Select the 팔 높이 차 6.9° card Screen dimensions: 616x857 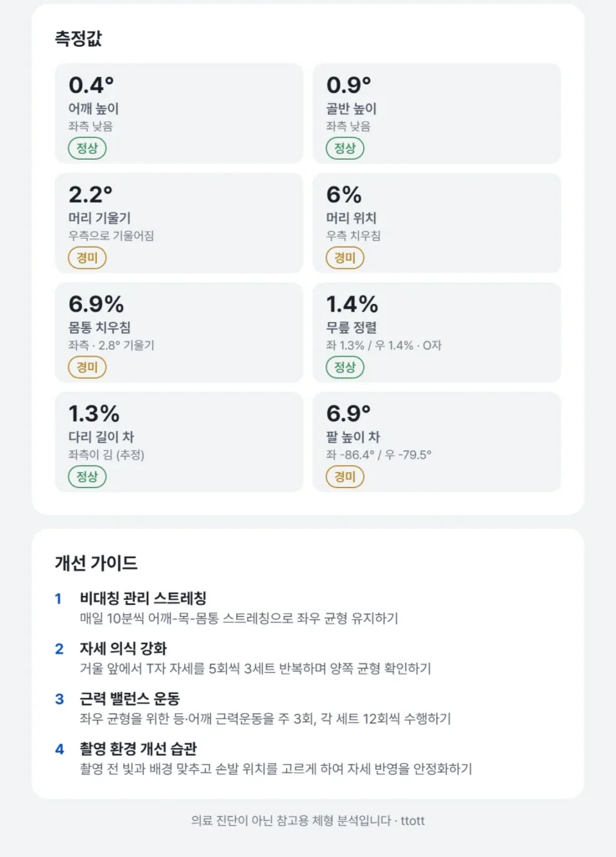tap(437, 442)
